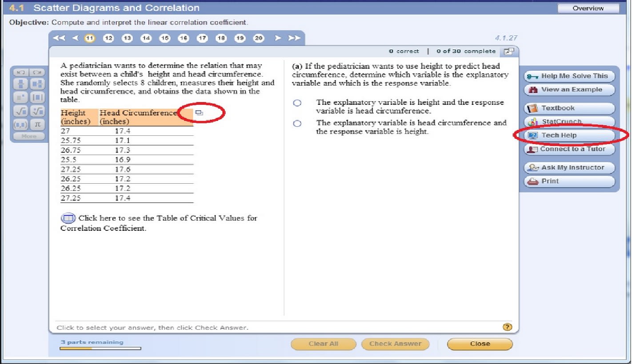Click the Close button
Viewport: 632px width, 364px height.
coord(480,344)
